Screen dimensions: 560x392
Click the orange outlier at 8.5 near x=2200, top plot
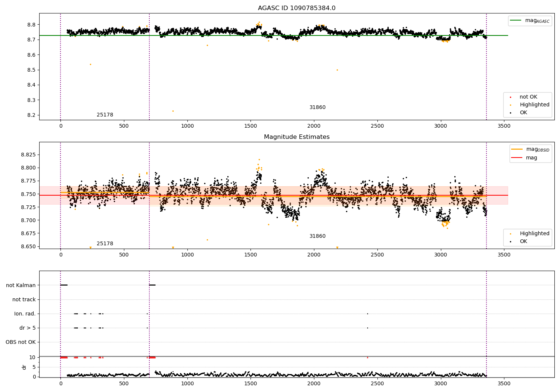pyautogui.click(x=337, y=70)
